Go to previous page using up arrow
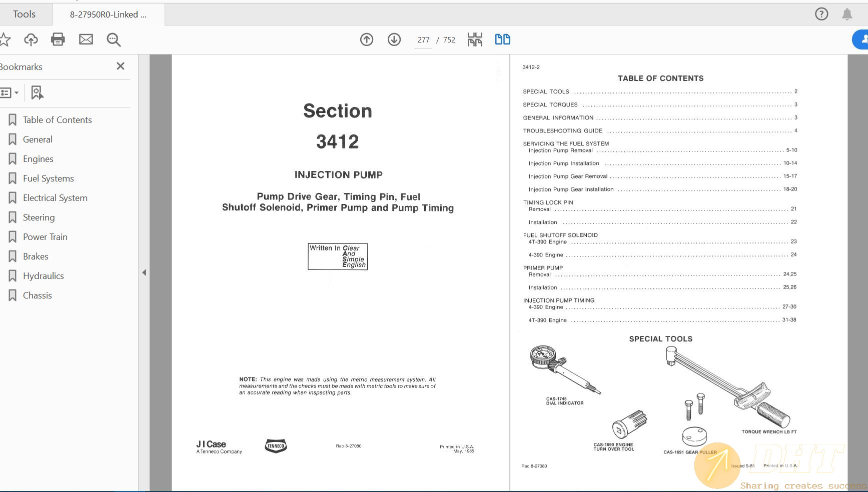The width and height of the screenshot is (868, 492). click(366, 39)
